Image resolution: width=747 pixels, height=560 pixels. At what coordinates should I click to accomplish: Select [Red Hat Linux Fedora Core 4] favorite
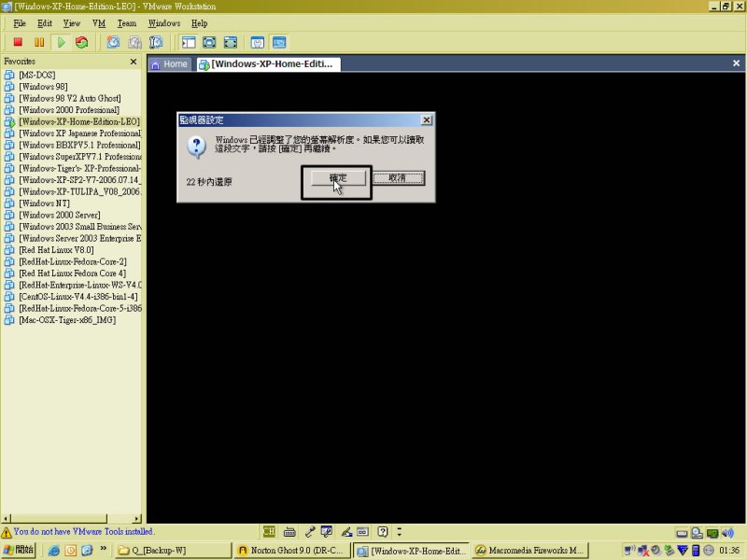73,273
